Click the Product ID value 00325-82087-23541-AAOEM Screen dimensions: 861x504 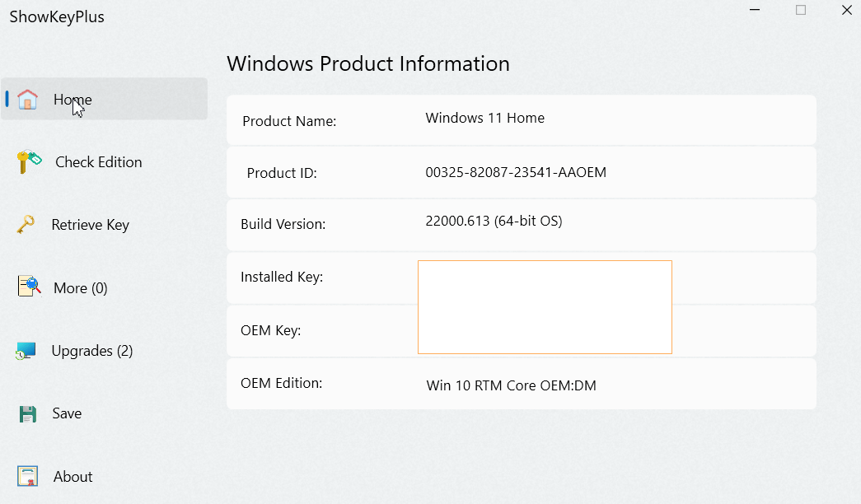pyautogui.click(x=516, y=172)
